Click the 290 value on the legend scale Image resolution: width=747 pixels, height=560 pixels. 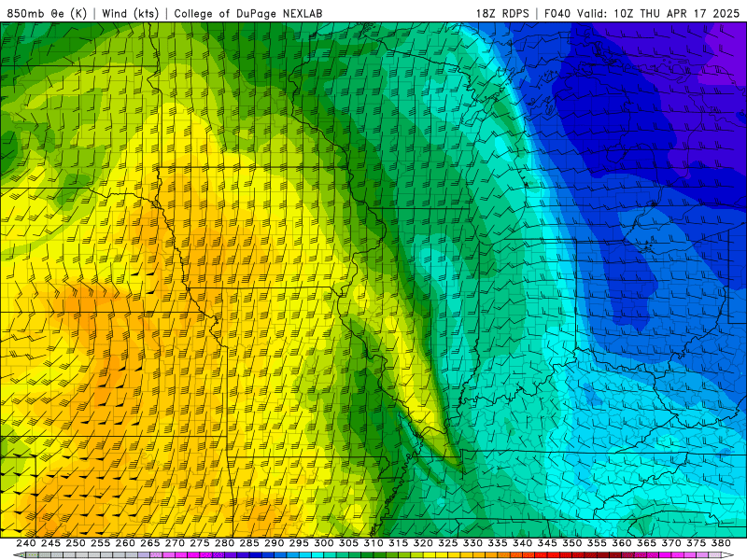(274, 543)
